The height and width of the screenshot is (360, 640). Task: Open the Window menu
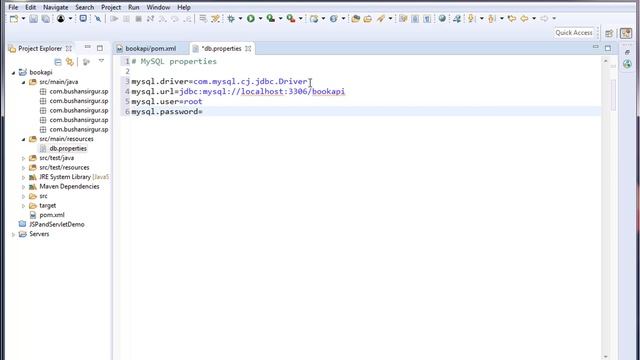point(158,7)
